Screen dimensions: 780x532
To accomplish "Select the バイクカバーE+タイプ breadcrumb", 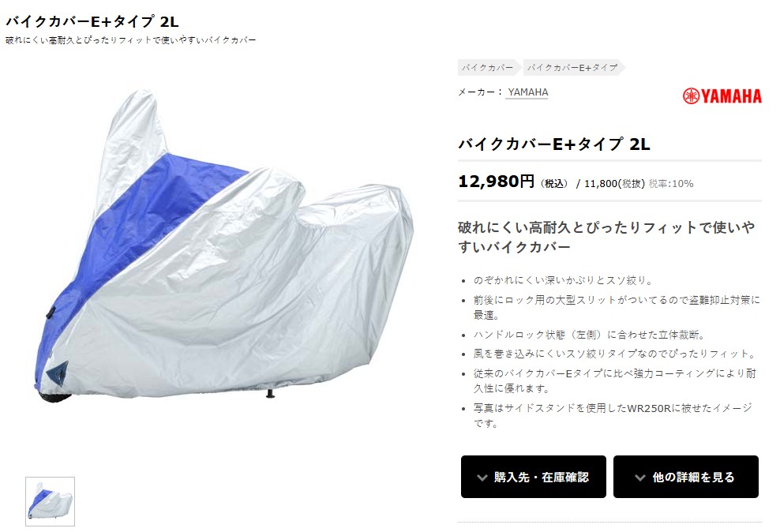I will 572,68.
